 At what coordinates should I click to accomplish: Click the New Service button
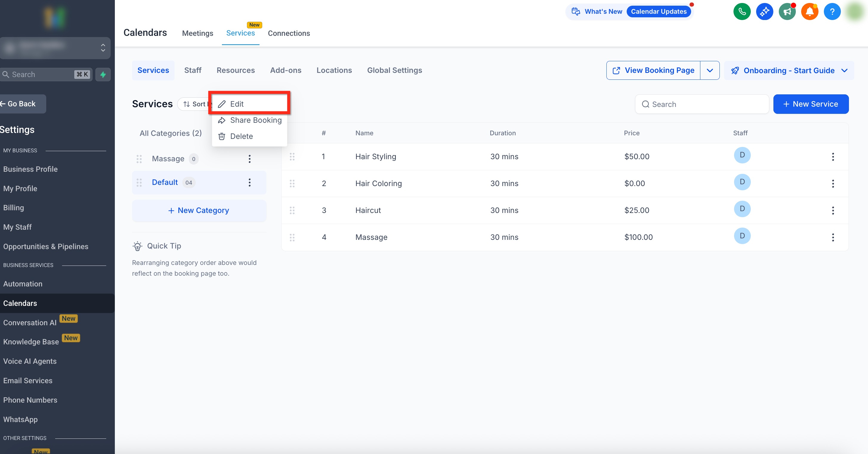(810, 104)
